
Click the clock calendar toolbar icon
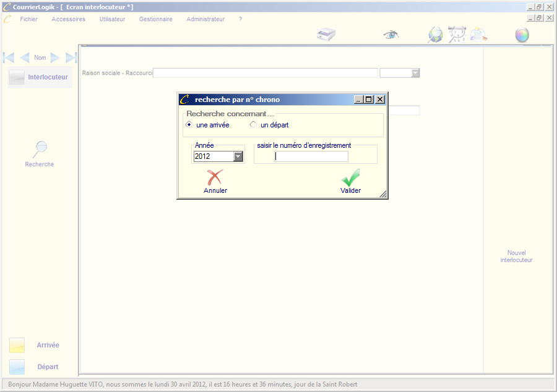pos(457,35)
